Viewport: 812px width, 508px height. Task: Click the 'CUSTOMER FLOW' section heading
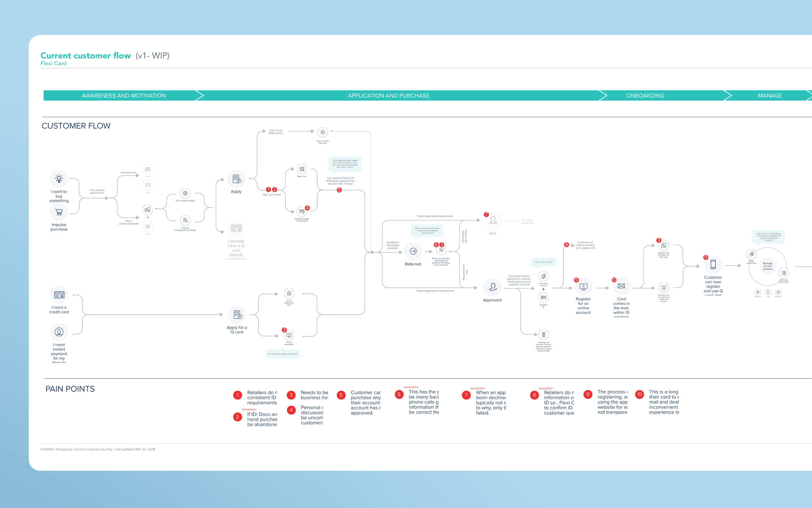[x=76, y=126]
